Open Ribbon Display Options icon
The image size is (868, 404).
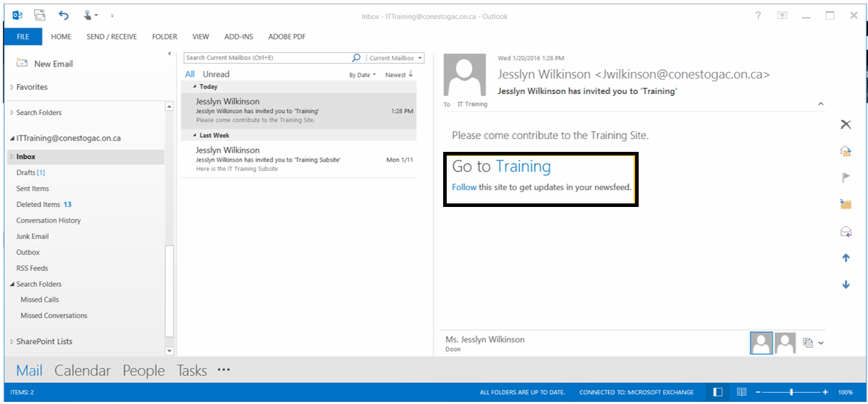coord(782,16)
